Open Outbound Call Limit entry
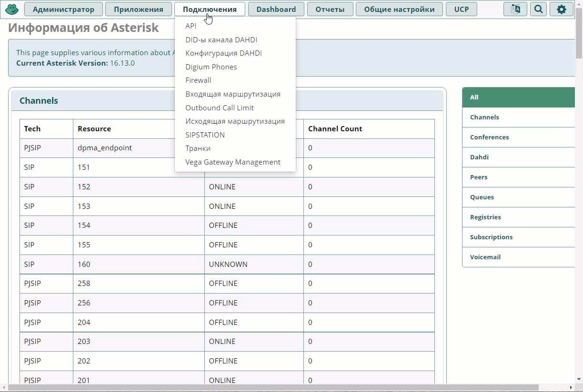The width and height of the screenshot is (583, 392). [x=220, y=108]
